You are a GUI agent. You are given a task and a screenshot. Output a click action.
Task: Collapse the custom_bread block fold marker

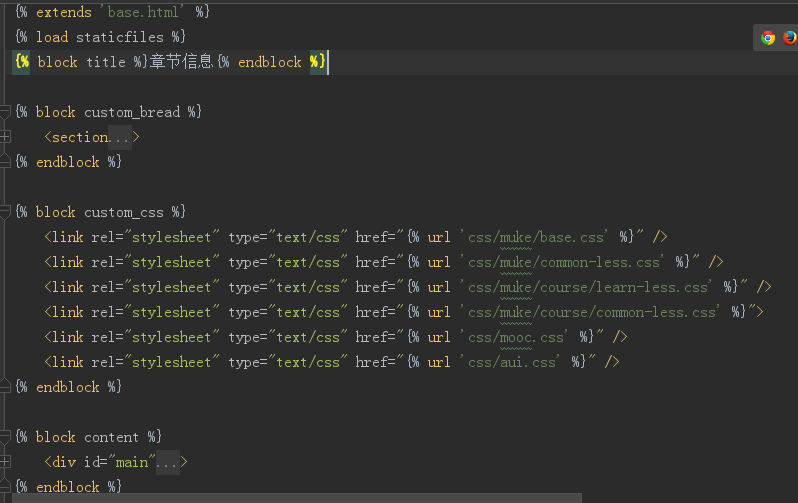coord(5,112)
